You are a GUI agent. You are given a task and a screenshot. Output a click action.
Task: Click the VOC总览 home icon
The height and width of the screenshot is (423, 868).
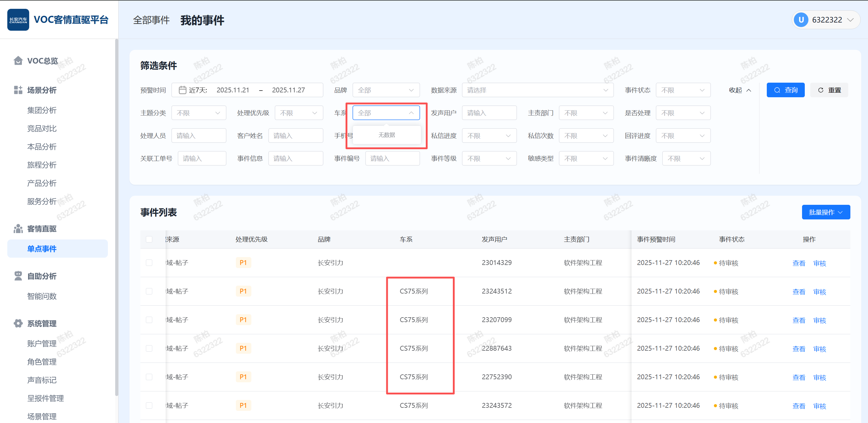click(x=18, y=60)
